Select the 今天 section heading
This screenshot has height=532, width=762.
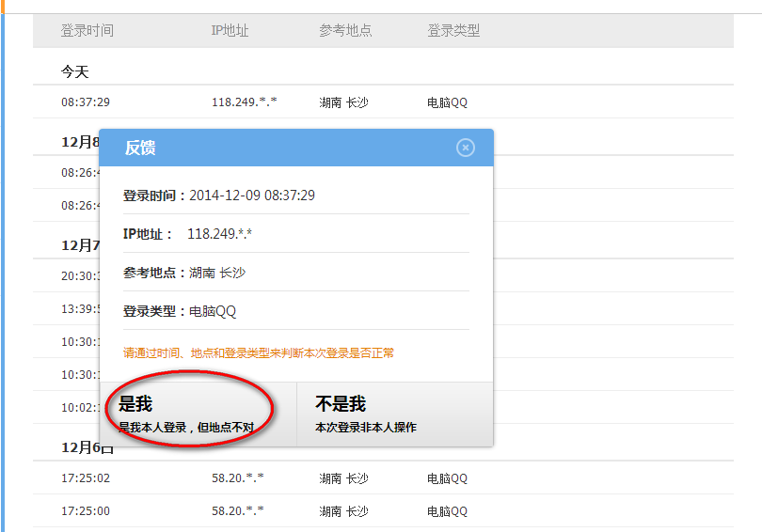75,72
